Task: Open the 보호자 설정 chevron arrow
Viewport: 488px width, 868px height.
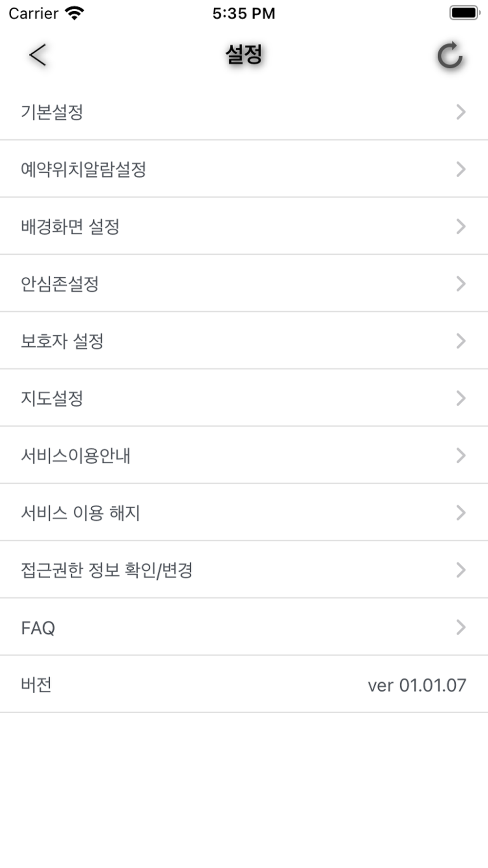Action: [461, 341]
